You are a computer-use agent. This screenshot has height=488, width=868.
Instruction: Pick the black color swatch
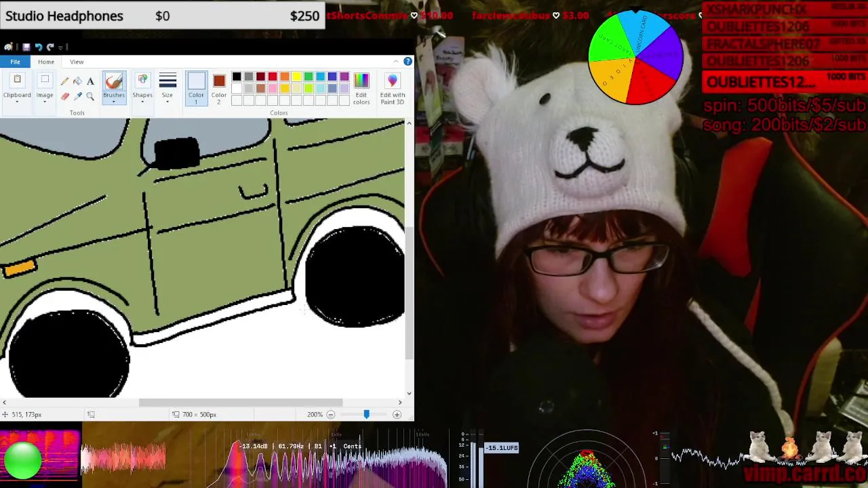236,77
